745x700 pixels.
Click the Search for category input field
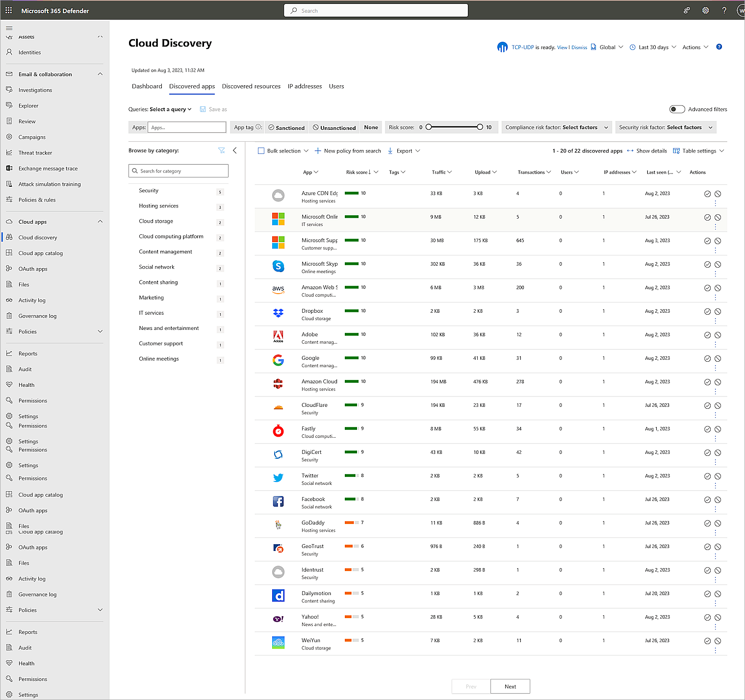click(x=178, y=171)
